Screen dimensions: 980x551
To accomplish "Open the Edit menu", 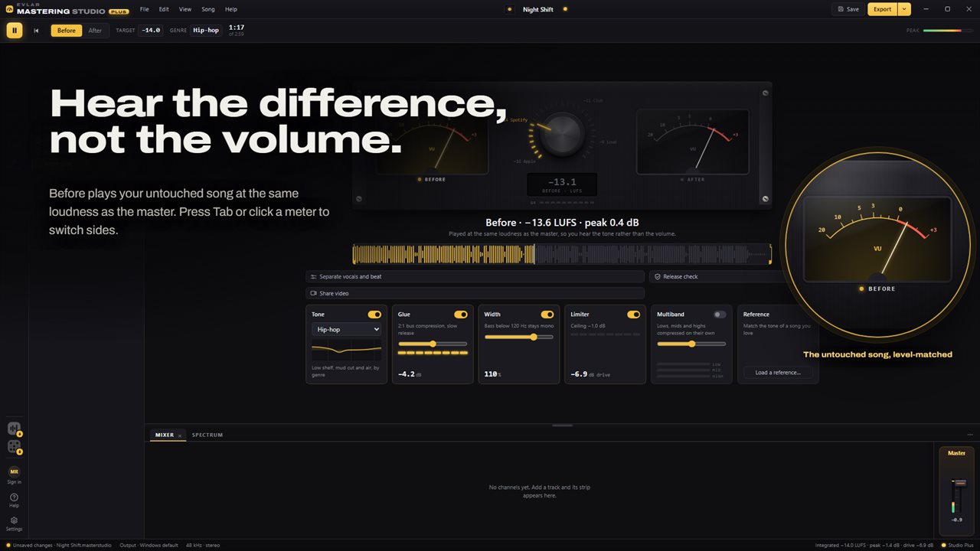I will point(164,9).
